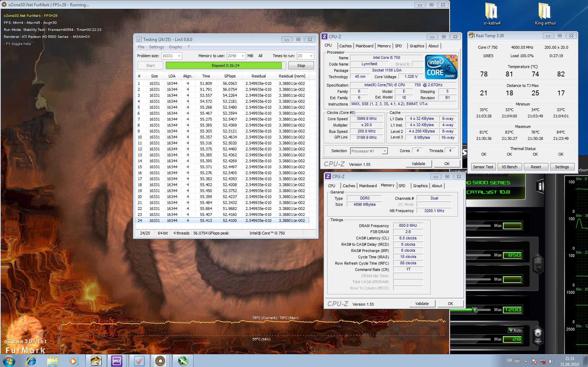
Task: Click OK in the bottom CPU-Z window
Action: (x=450, y=304)
